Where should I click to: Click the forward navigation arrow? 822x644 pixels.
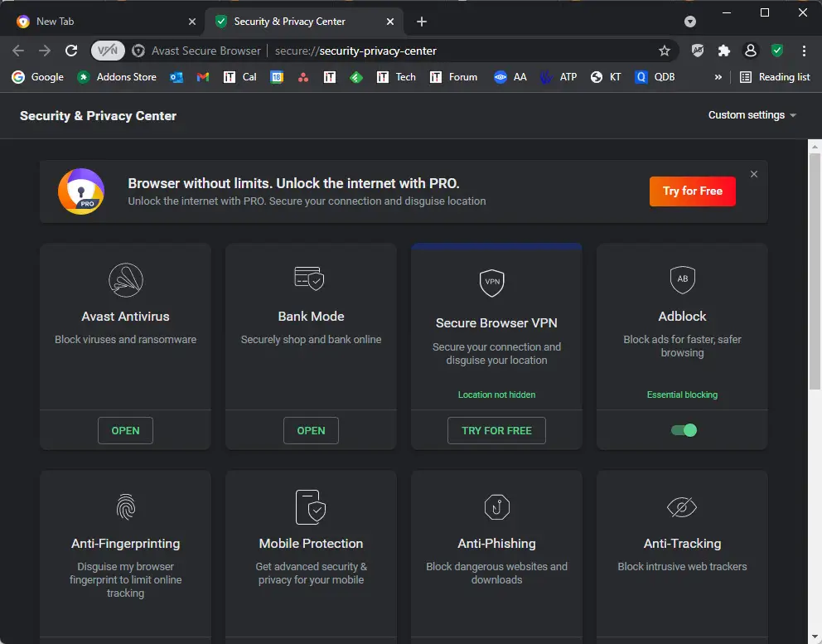click(45, 51)
